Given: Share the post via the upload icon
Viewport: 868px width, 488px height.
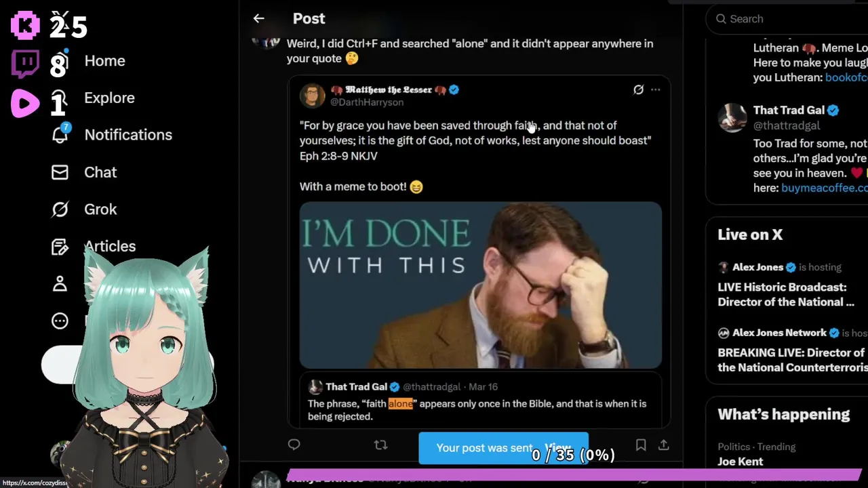Looking at the screenshot, I should pos(664,445).
